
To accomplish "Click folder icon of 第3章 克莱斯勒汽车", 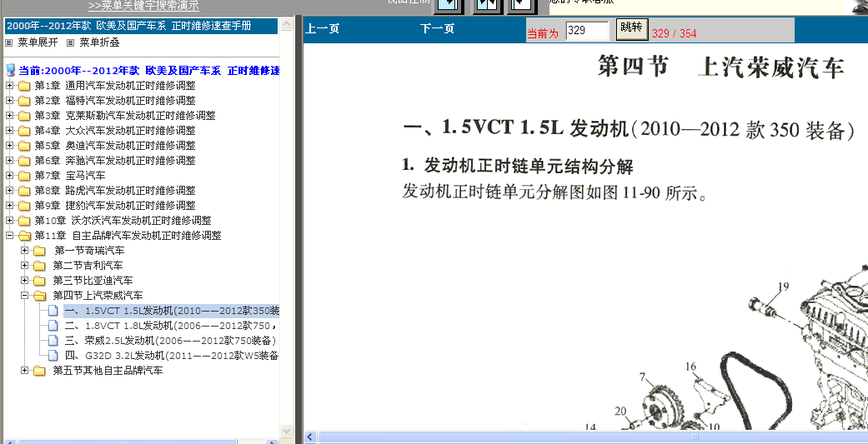I will (x=24, y=116).
